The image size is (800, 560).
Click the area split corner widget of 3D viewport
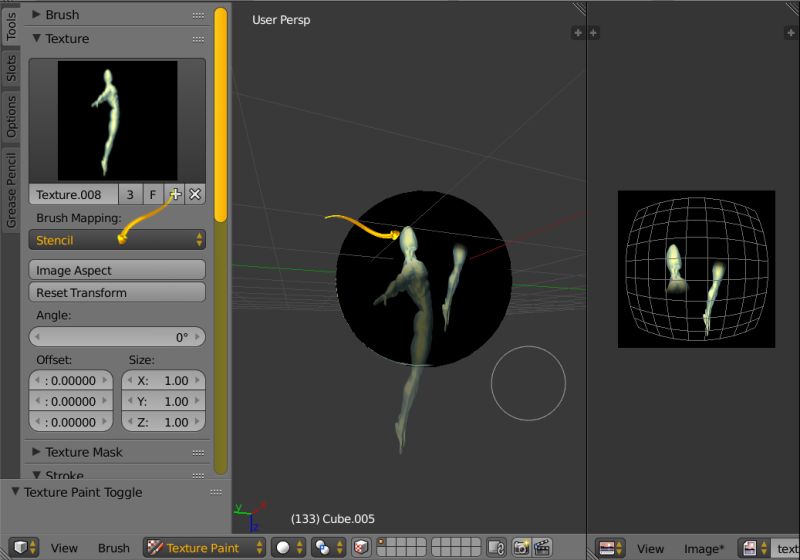pos(579,8)
